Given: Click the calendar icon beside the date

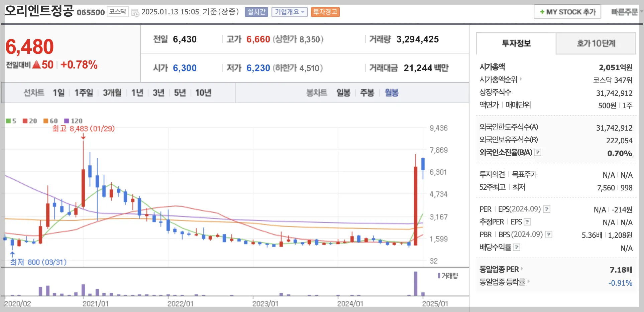Looking at the screenshot, I should click(135, 13).
